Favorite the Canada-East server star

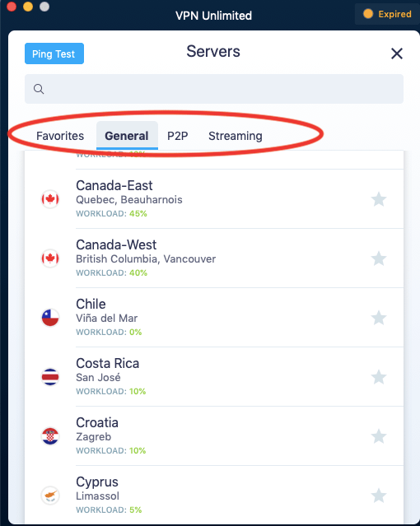[x=379, y=199]
